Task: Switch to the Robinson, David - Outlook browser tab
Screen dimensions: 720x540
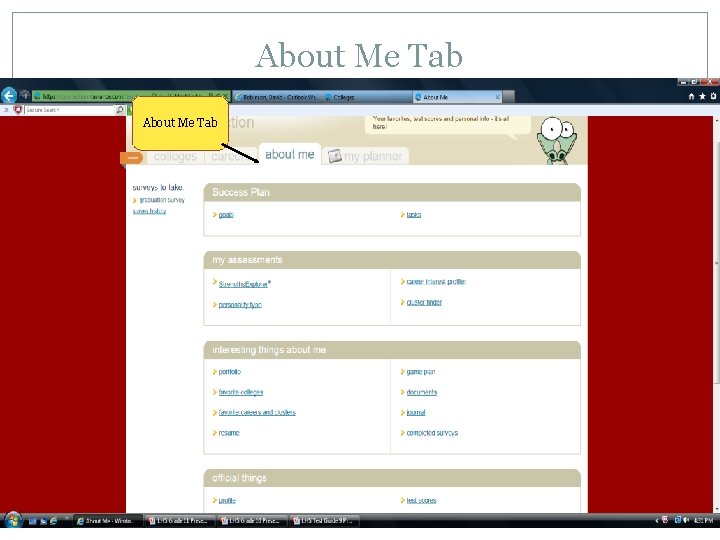Action: (x=278, y=97)
